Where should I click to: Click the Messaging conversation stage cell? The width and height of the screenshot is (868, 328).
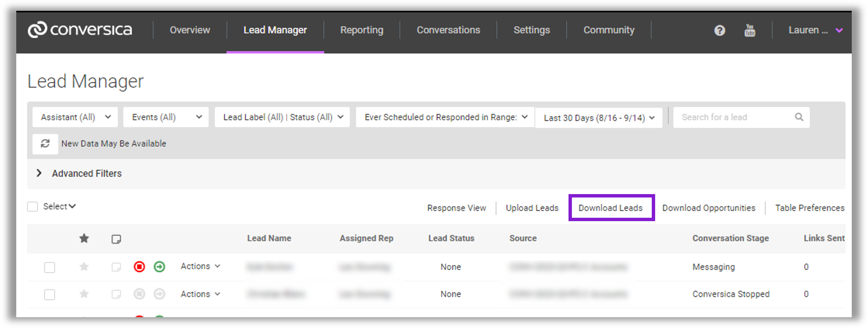[x=714, y=267]
